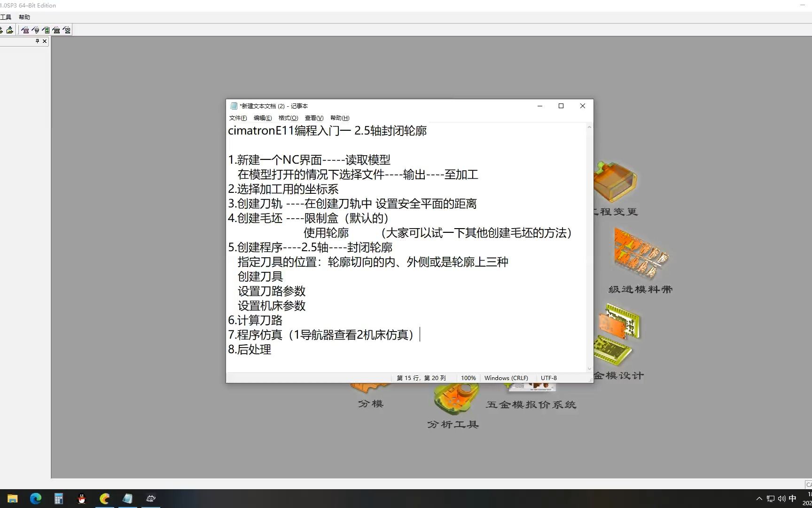The width and height of the screenshot is (812, 508).
Task: Switch input language via 中 indicator
Action: tap(793, 499)
